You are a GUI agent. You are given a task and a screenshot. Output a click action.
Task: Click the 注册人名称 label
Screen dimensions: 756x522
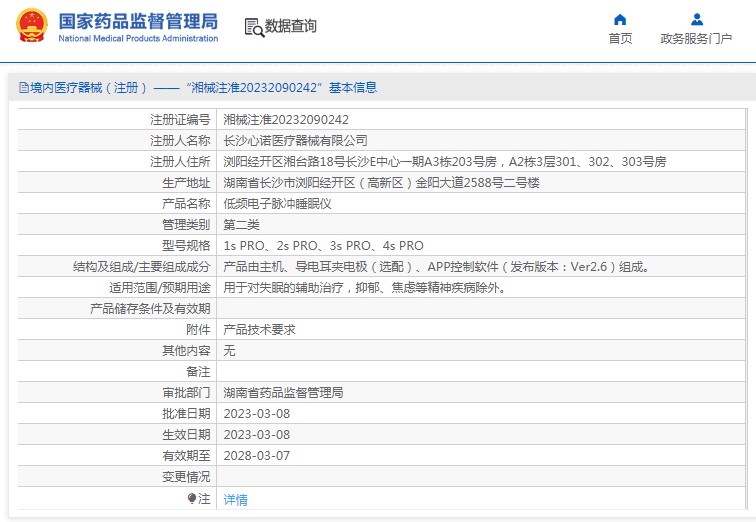pyautogui.click(x=180, y=141)
